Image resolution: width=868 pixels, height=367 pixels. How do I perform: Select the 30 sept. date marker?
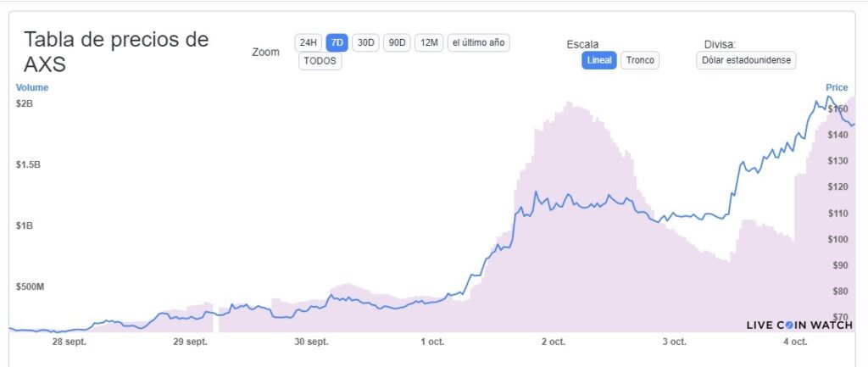click(311, 342)
